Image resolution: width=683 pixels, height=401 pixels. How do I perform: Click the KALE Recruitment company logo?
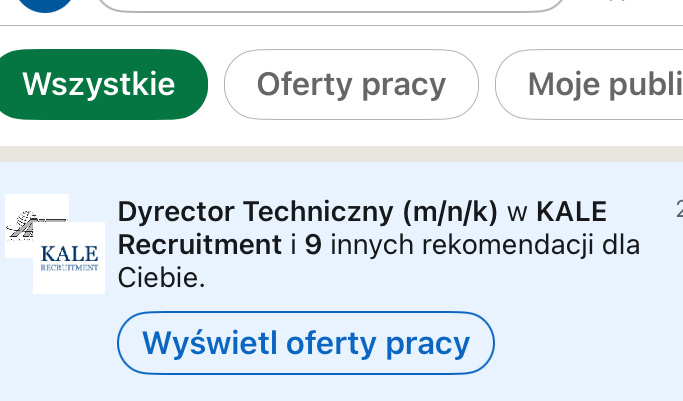coord(69,258)
